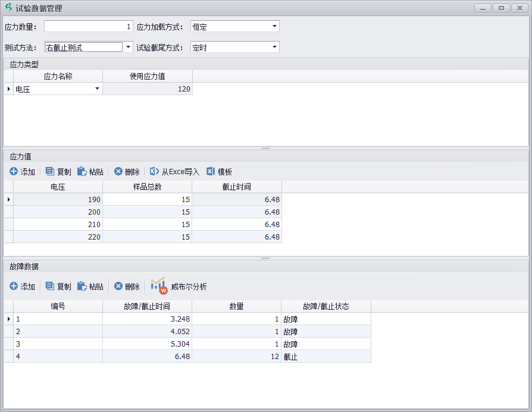Click 删除 delete in 应力值 toolbar
532x412 pixels.
click(x=127, y=172)
